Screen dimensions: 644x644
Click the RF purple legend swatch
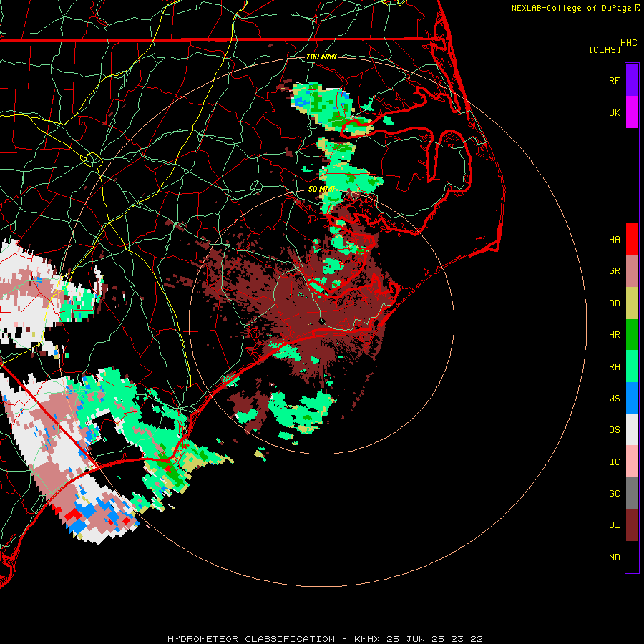click(632, 80)
